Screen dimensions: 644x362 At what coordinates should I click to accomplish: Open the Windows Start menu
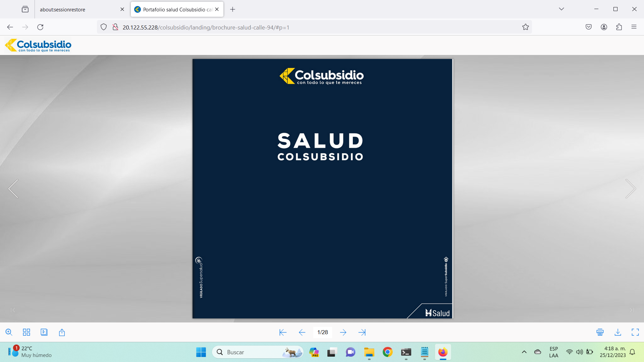201,352
